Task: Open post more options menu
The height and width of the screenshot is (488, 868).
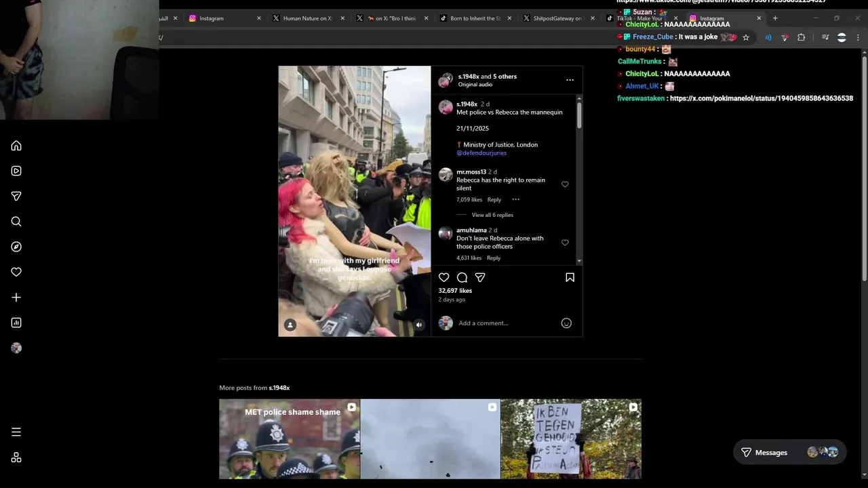Action: 570,80
